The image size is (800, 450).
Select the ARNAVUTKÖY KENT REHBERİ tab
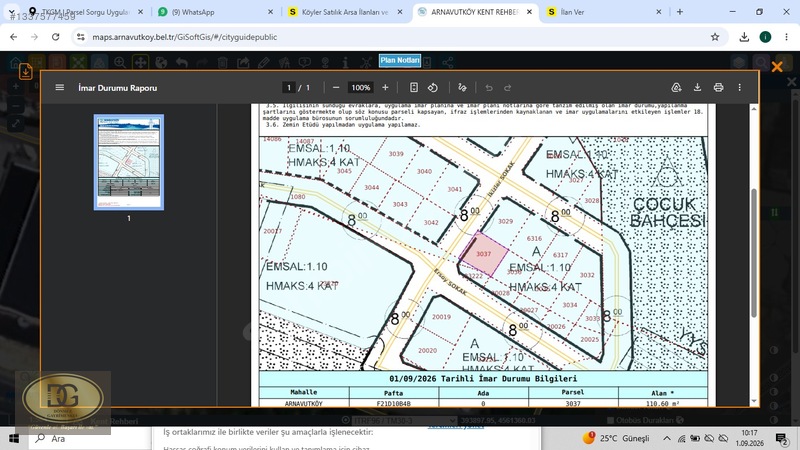[475, 12]
